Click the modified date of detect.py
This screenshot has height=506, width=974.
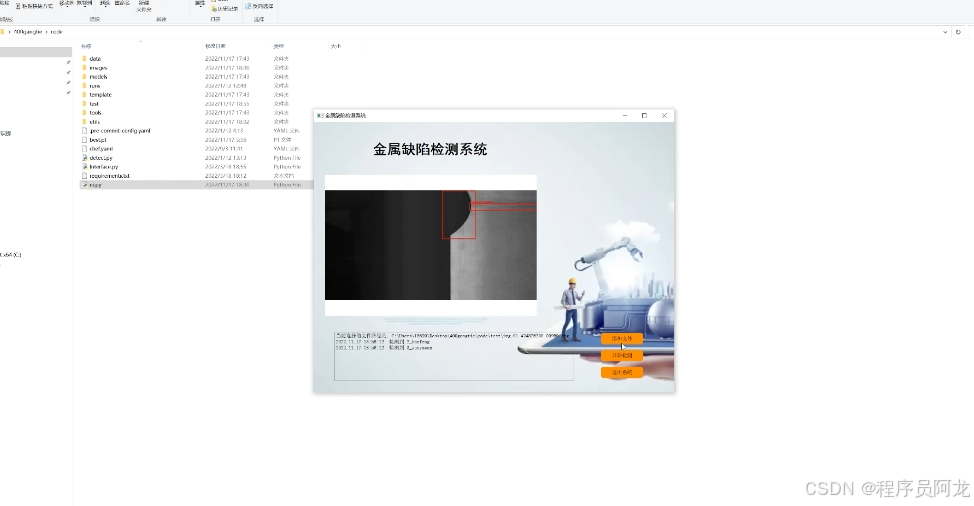(x=225, y=158)
